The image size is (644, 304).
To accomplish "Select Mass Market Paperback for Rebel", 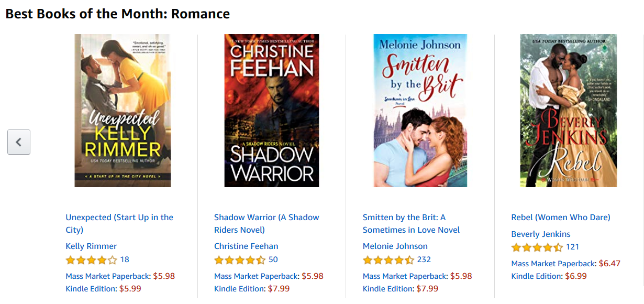I will (x=553, y=264).
